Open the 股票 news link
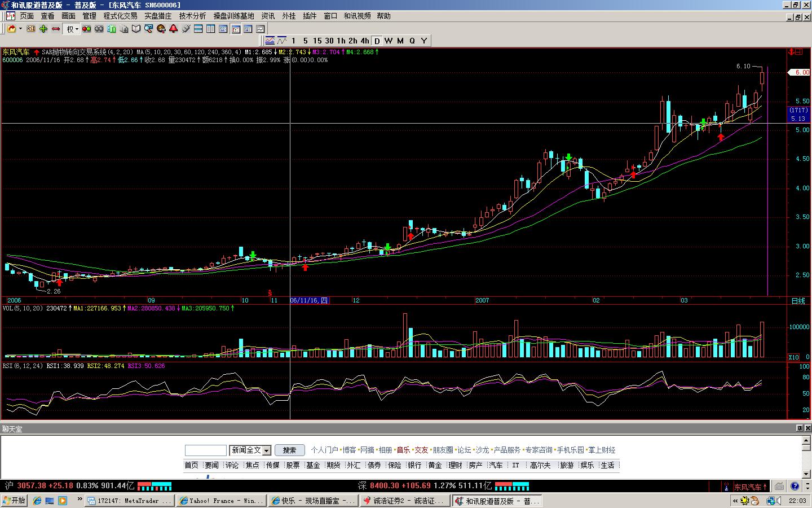 pyautogui.click(x=293, y=465)
